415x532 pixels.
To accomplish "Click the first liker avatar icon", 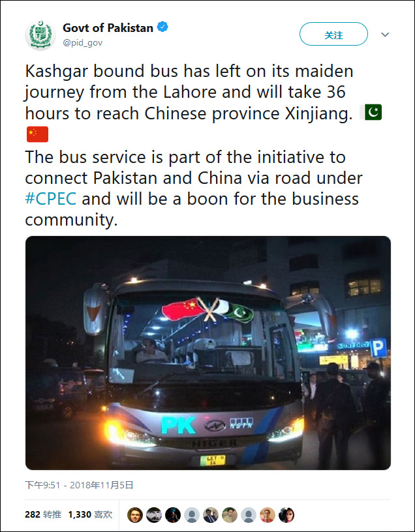I will coord(135,515).
